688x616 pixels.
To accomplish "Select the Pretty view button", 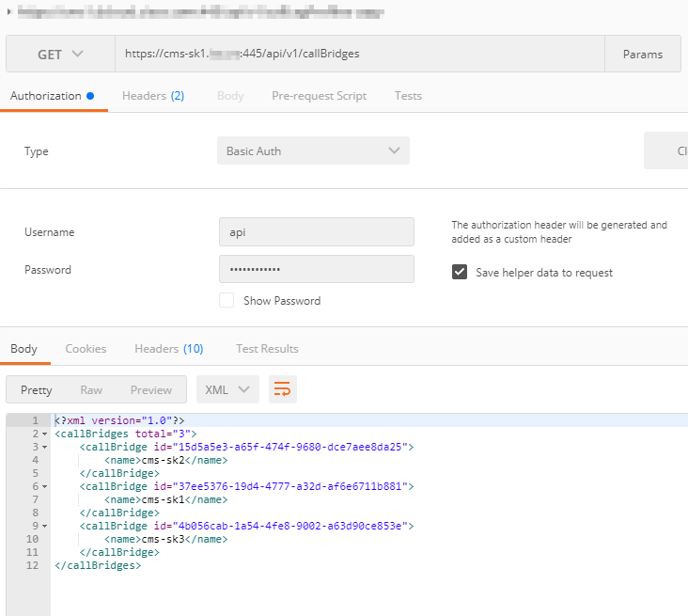I will [36, 390].
